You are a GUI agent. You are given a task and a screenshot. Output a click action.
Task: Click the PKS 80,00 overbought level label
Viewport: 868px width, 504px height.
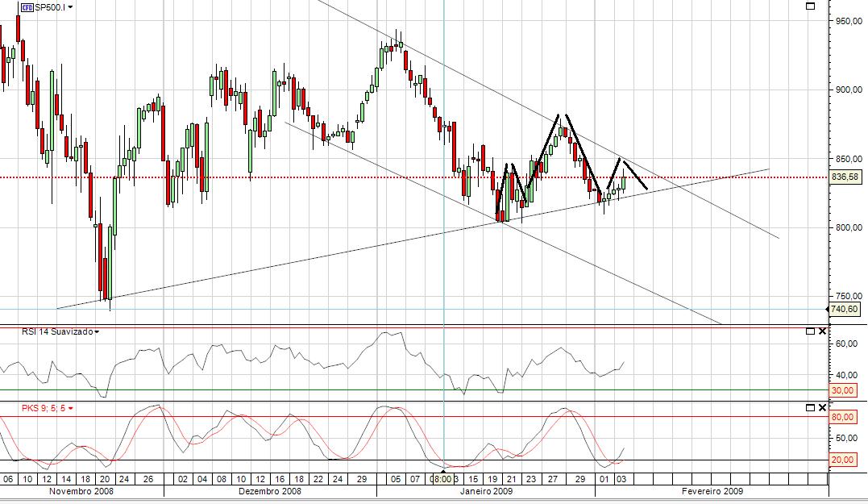843,416
